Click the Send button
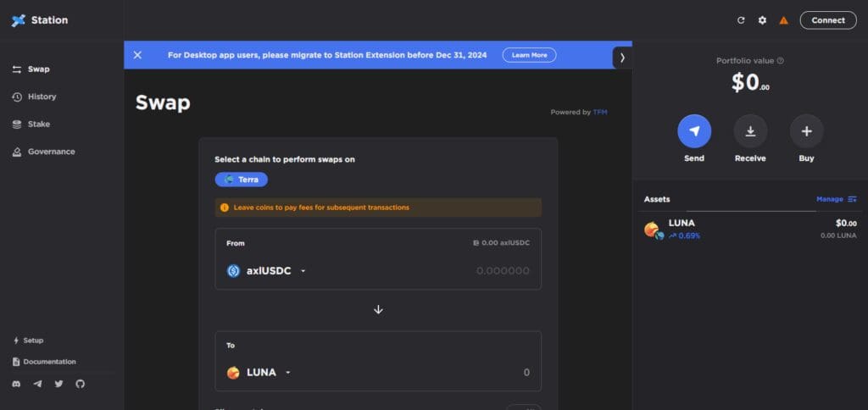Viewport: 868px width, 410px height. click(694, 131)
